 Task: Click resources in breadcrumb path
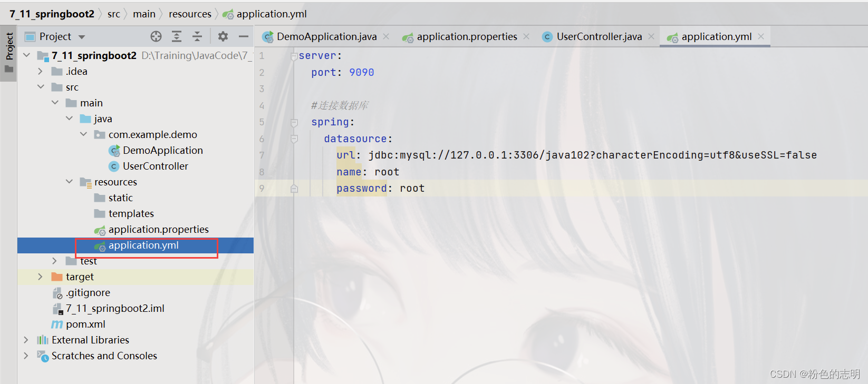(190, 14)
